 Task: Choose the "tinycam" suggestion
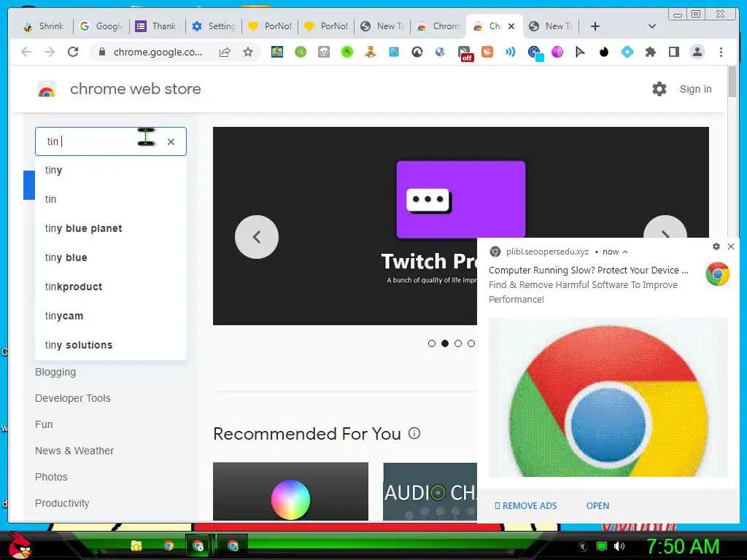pos(111,316)
